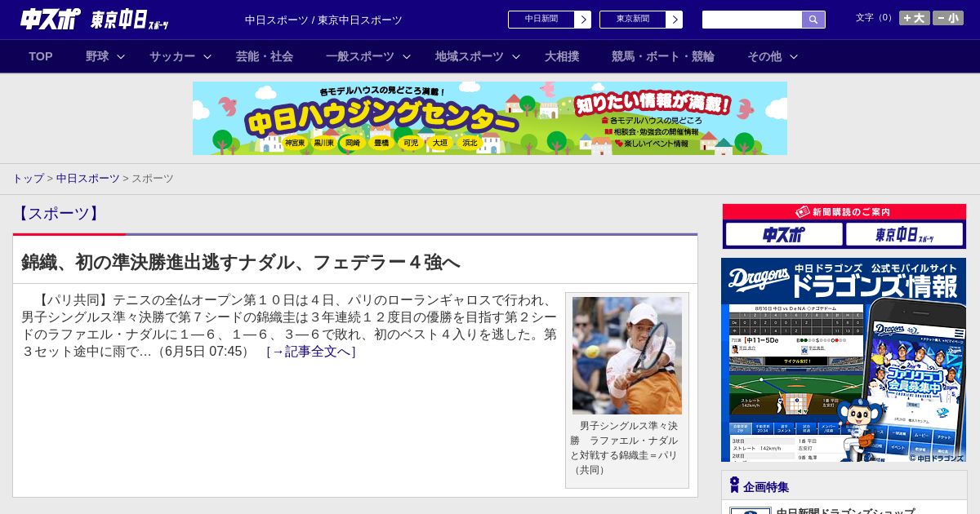Expand chevron beside 地域スポーツ
The width and height of the screenshot is (980, 514).
point(516,56)
